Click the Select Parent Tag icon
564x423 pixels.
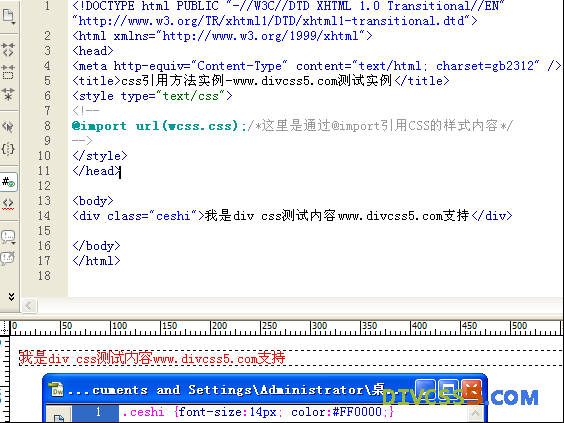(x=8, y=127)
